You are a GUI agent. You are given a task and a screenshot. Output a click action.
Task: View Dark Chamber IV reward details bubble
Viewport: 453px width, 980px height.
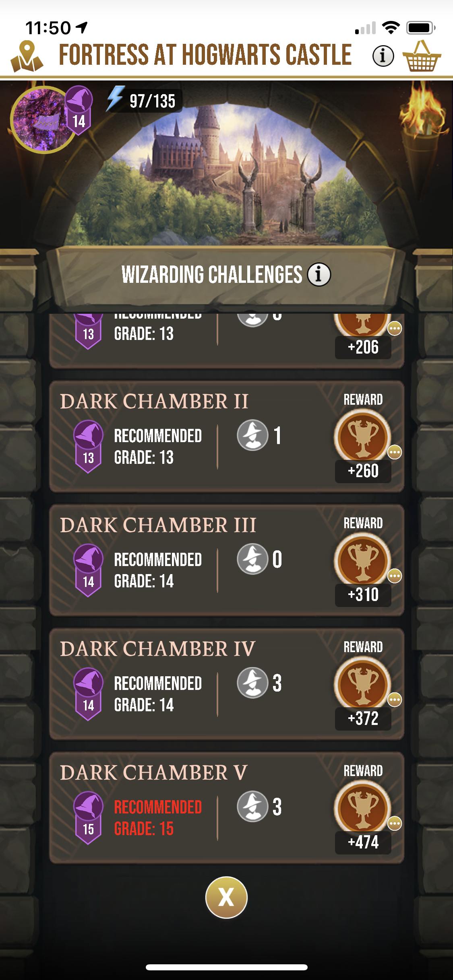tap(395, 700)
